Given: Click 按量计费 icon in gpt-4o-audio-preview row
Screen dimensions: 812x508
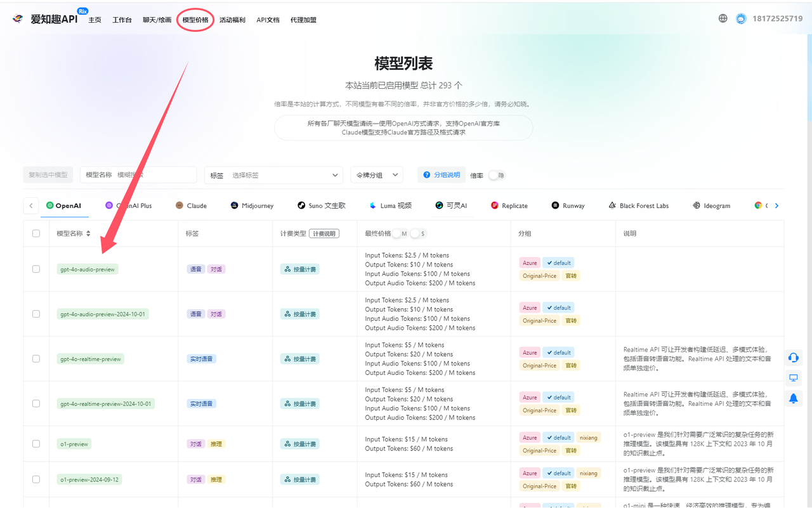Looking at the screenshot, I should tap(287, 269).
